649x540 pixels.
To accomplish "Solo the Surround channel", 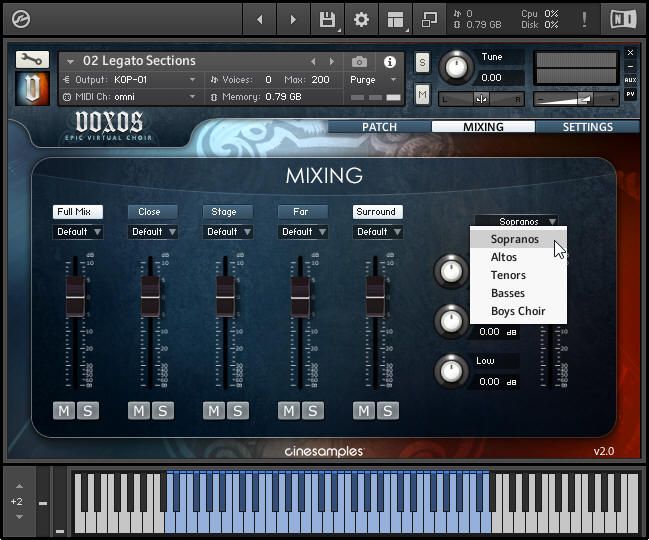I will (387, 411).
